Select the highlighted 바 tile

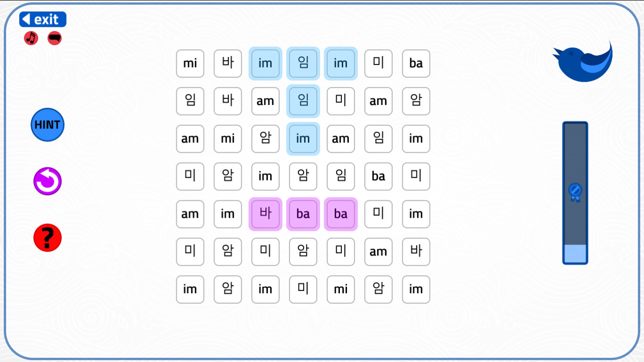point(265,214)
